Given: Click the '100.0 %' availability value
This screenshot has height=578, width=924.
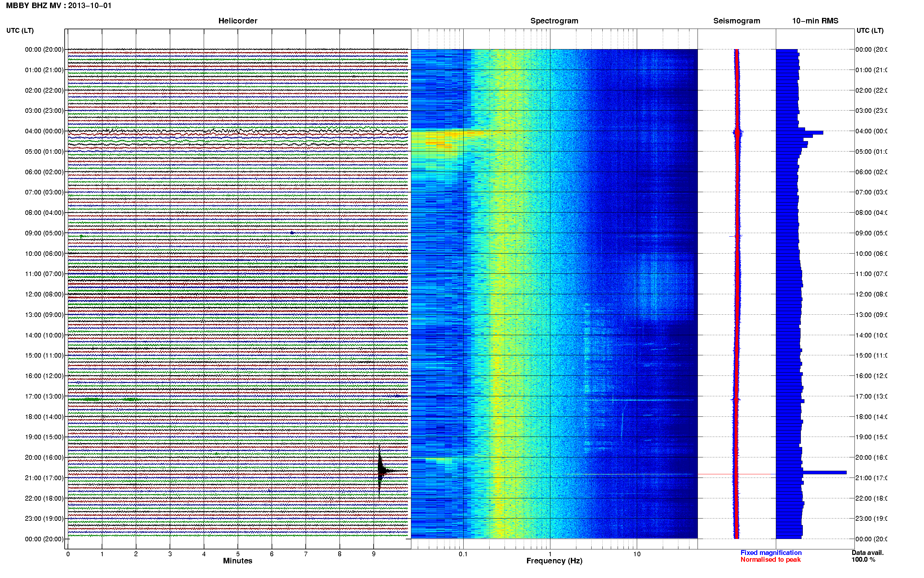Looking at the screenshot, I should click(863, 560).
